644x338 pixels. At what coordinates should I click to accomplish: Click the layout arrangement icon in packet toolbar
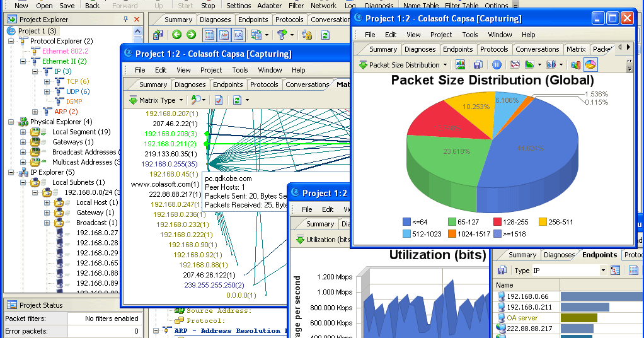point(256,35)
